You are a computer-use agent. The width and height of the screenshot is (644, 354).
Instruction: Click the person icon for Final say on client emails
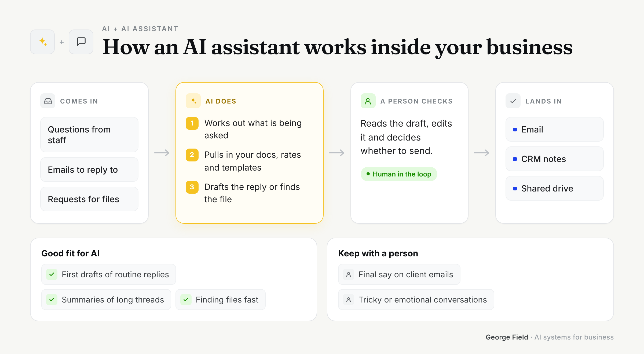(349, 274)
